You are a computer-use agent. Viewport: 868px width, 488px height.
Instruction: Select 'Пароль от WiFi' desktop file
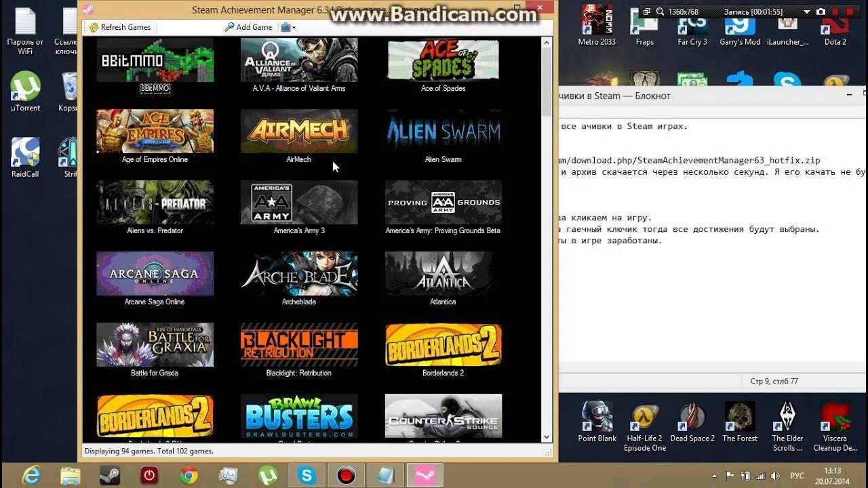click(25, 31)
